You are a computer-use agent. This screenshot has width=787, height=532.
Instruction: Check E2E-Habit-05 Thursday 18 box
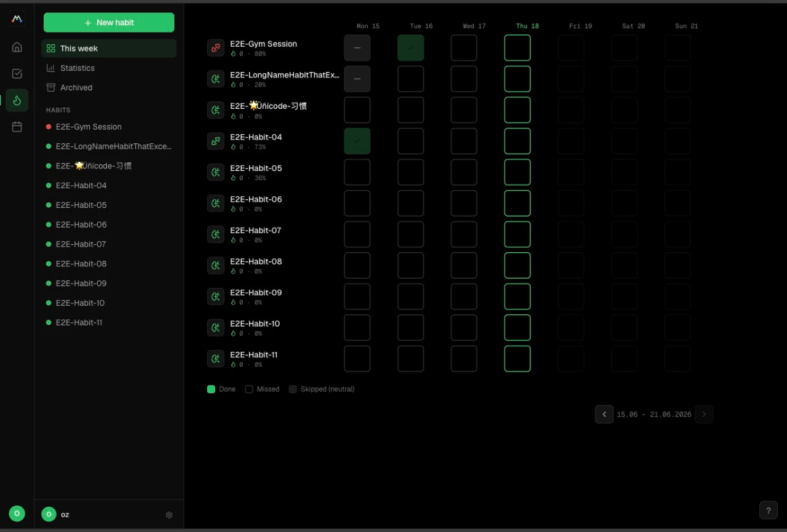tap(517, 172)
